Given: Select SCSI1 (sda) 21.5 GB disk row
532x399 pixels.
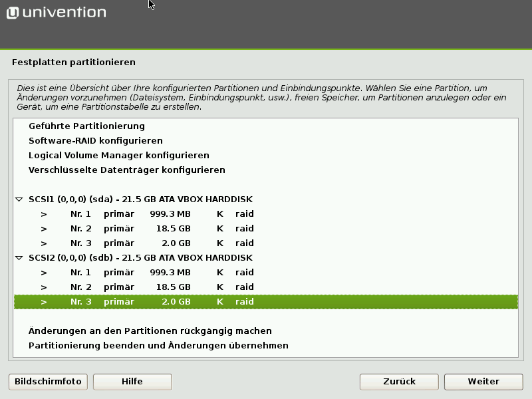Looking at the screenshot, I should (x=266, y=199).
